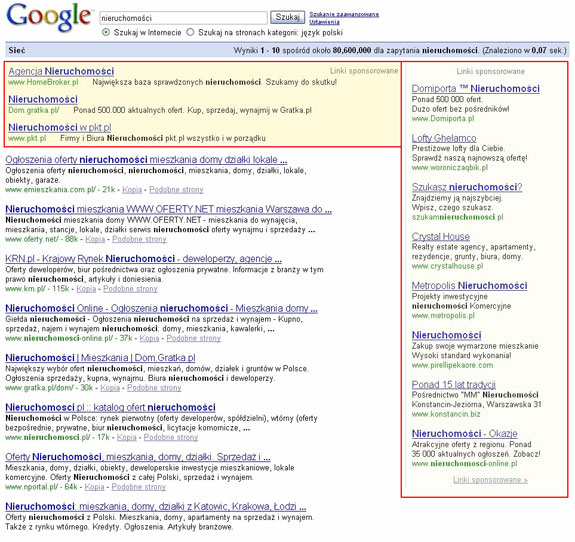
Task: Open sidebar ad Lofty Ghelamco
Action: [444, 138]
